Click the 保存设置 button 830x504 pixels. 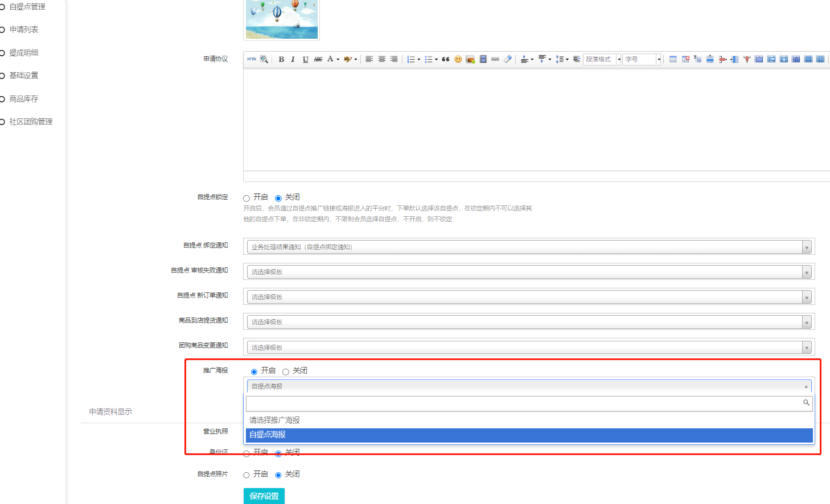click(264, 496)
